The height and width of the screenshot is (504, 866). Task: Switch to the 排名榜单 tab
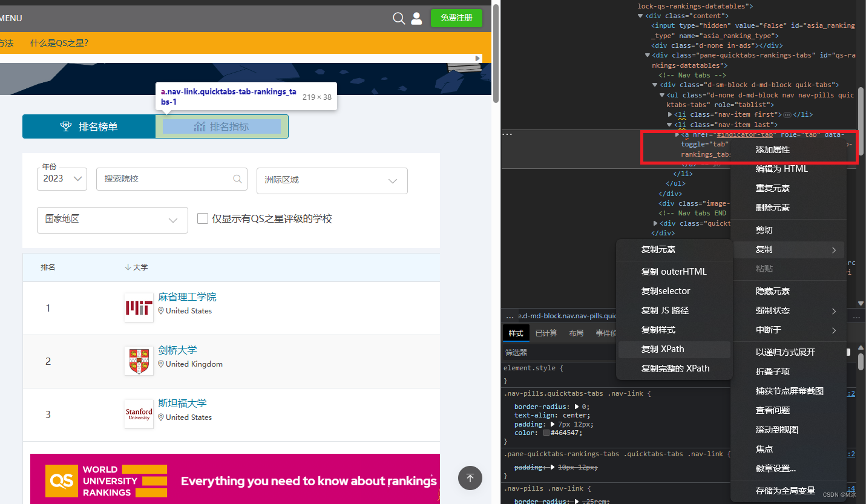point(89,126)
